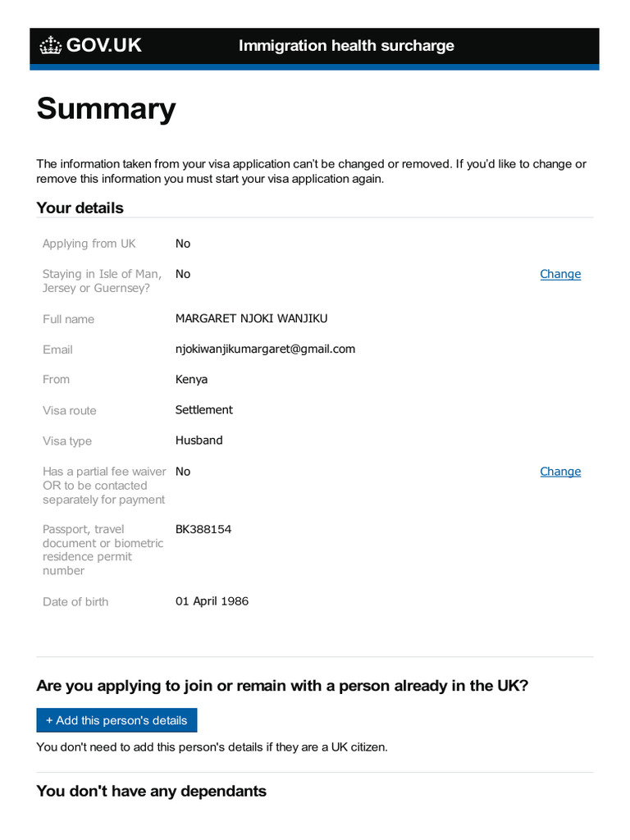Click the You don't have any dependants heading
The height and width of the screenshot is (840, 630).
151,792
